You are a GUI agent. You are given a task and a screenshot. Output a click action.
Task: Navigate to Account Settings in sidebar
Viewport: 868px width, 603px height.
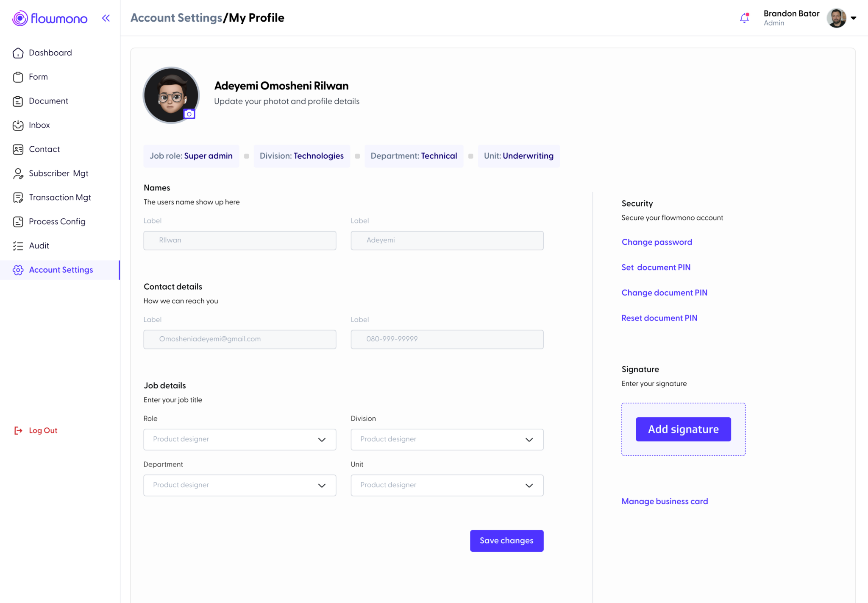pos(61,270)
